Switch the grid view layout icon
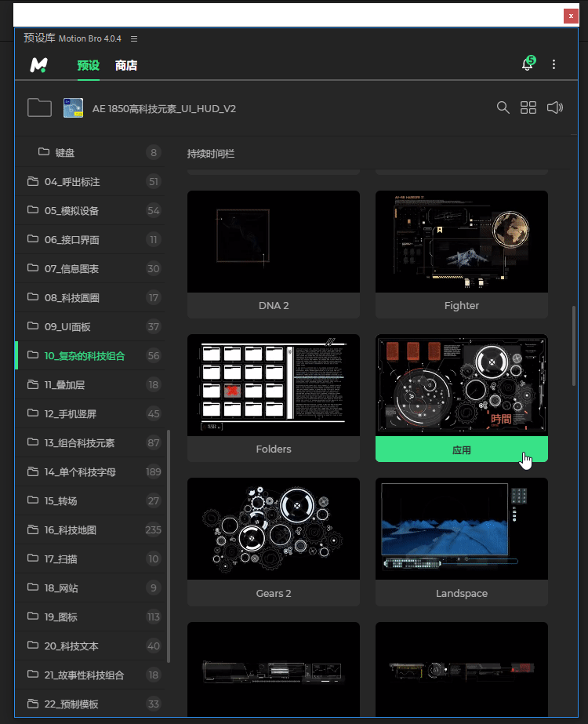The width and height of the screenshot is (588, 724). point(528,107)
